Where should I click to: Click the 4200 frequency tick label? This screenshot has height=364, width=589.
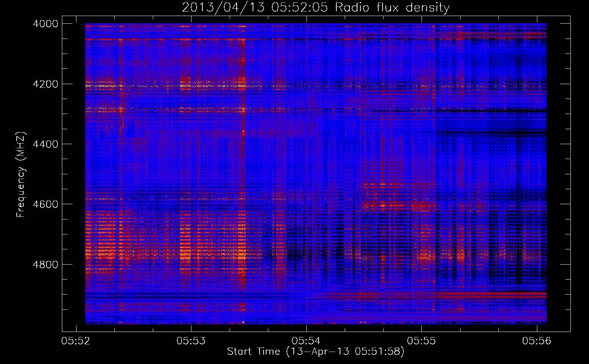click(46, 84)
